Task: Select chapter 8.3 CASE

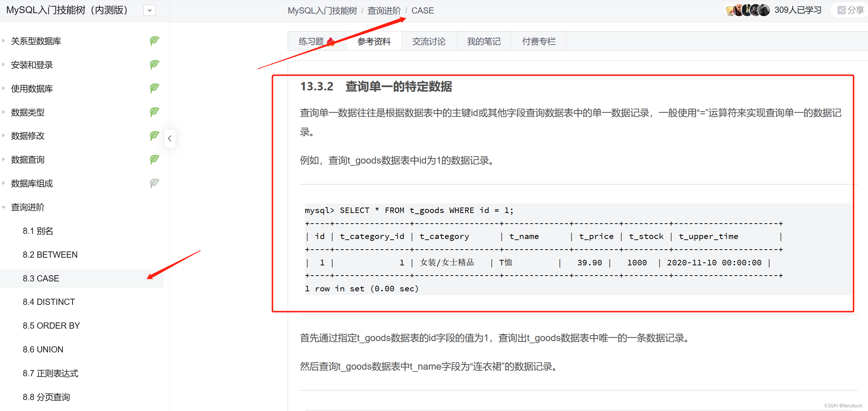Action: point(82,279)
